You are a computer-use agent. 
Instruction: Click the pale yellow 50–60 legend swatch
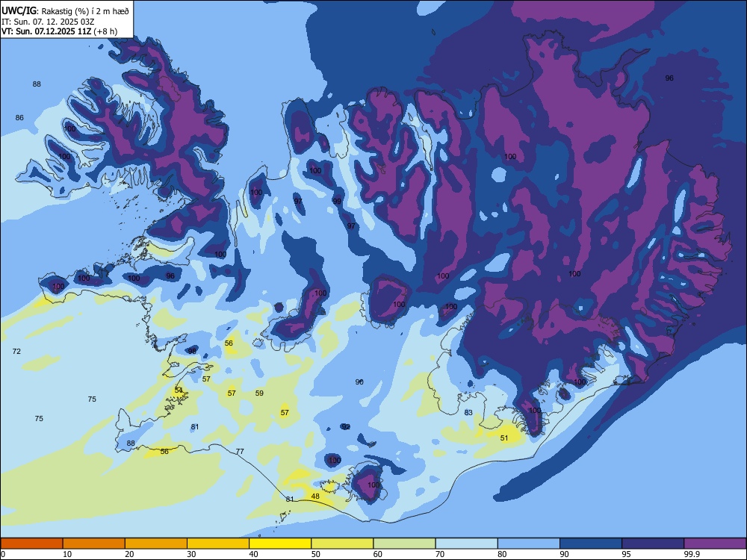(x=342, y=544)
